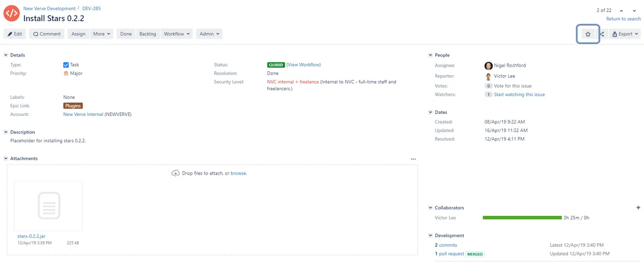
Task: Click the 3h 25m / 0h time value
Action: (x=576, y=217)
